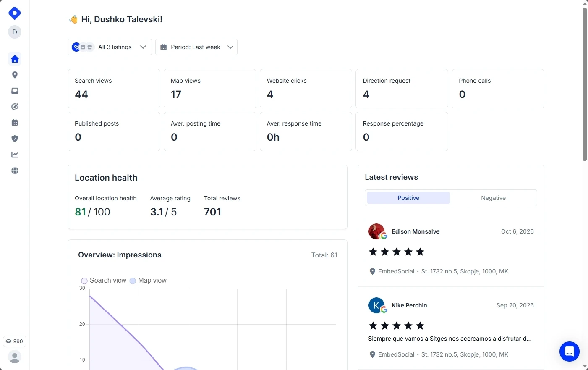The height and width of the screenshot is (370, 588).
Task: Toggle the Search view chart legend
Action: point(104,281)
